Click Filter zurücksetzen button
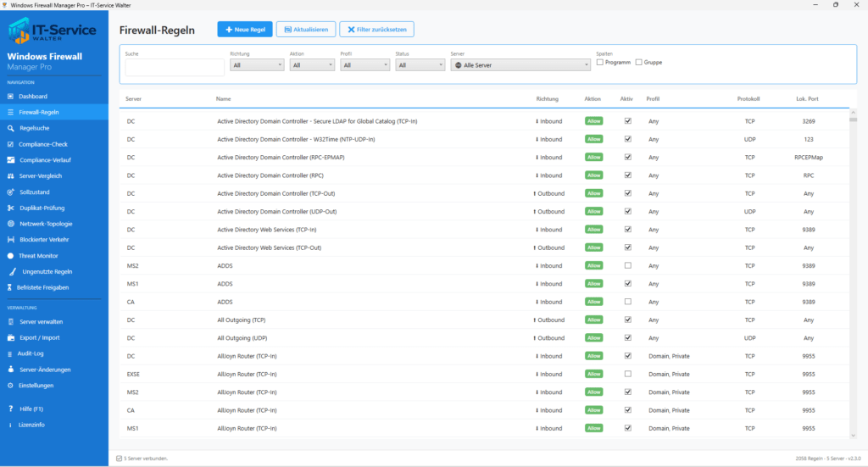Screen dimensions: 868x467 click(377, 30)
